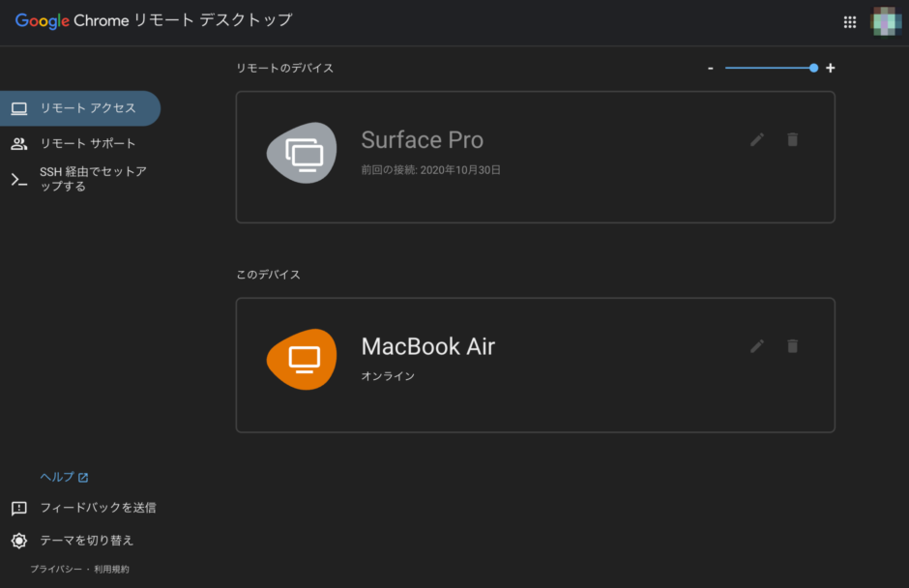
Task: Edit the Surface Pro device name
Action: 757,139
